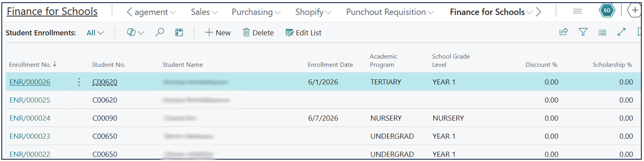Show row options for ENR/000026
Image resolution: width=644 pixels, height=161 pixels.
79,82
